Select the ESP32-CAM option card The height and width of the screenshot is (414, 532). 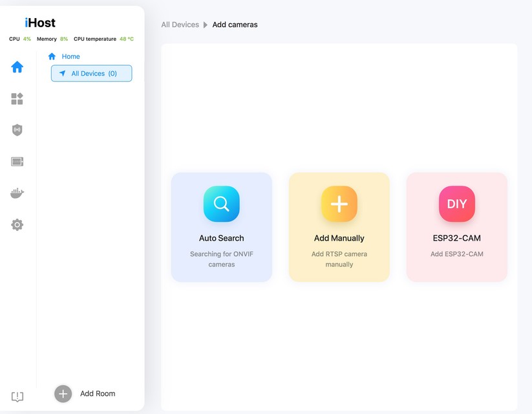click(456, 228)
